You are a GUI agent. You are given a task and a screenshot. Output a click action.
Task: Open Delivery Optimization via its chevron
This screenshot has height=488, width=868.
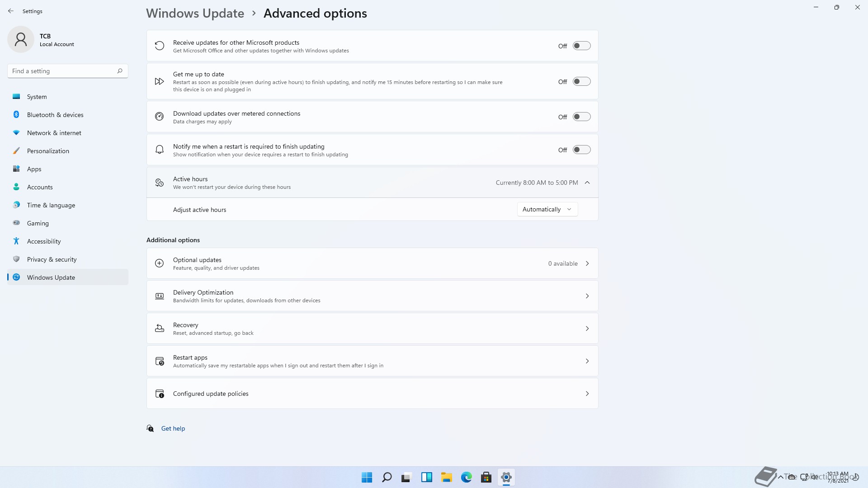click(x=587, y=296)
